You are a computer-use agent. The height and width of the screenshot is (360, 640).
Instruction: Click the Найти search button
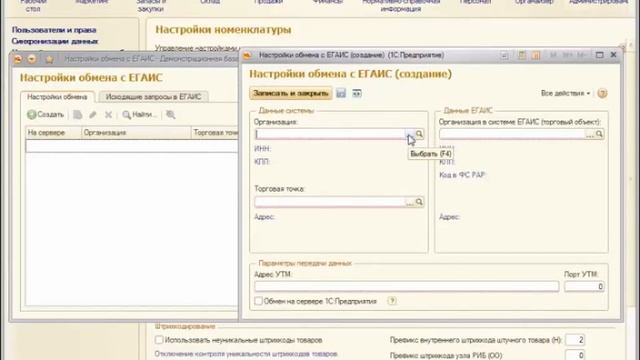click(x=140, y=115)
